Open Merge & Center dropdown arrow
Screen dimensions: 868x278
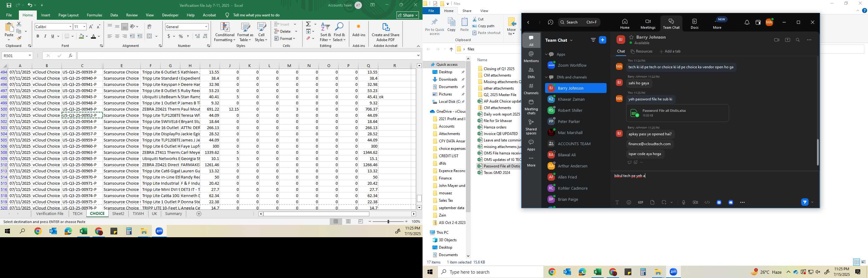click(x=156, y=36)
